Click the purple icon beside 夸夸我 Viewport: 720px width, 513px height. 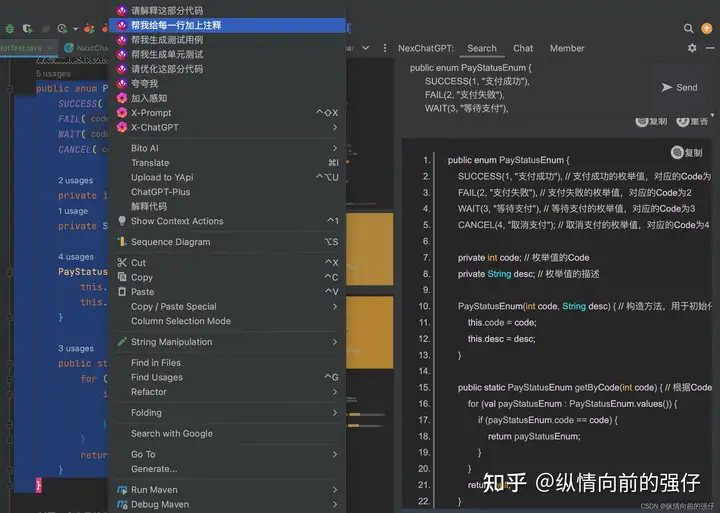[122, 84]
